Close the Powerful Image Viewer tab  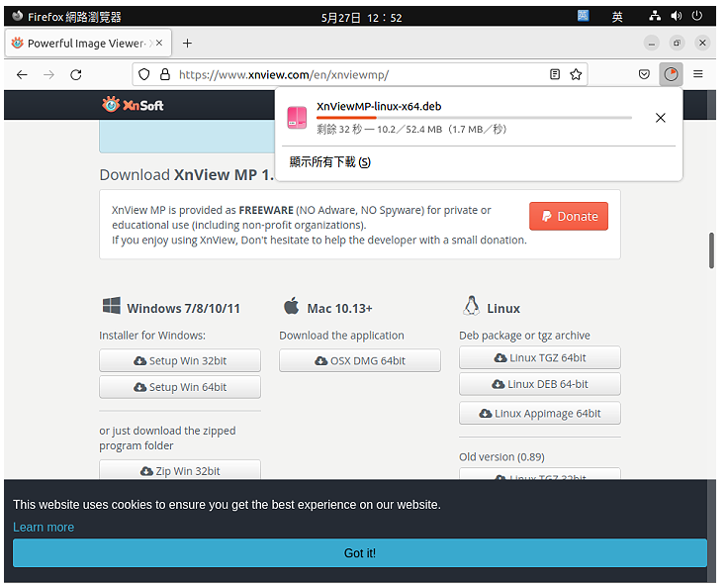(159, 43)
